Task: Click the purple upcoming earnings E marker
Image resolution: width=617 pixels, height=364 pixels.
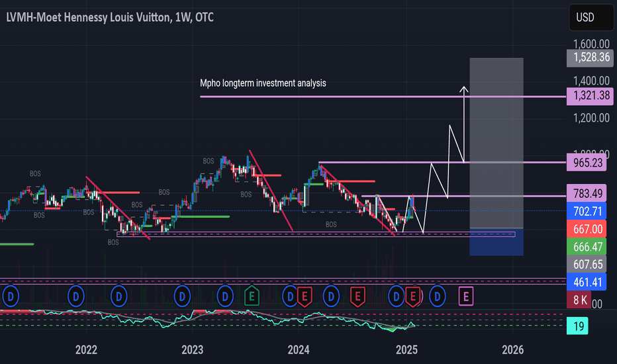Action: point(466,296)
